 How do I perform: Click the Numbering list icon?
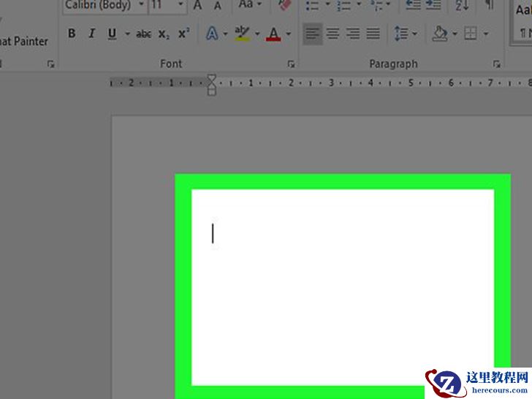(343, 5)
